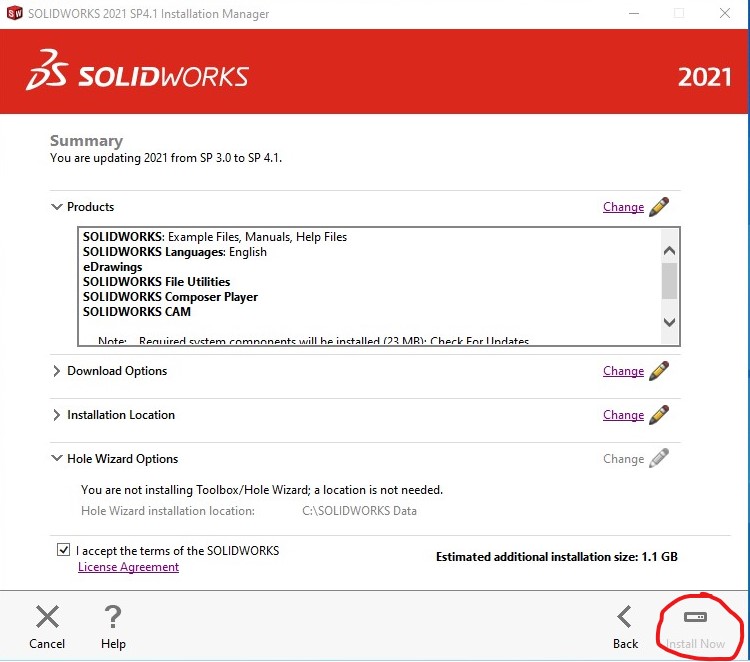Close the Installation Manager window
Image resolution: width=750 pixels, height=662 pixels.
[x=725, y=13]
